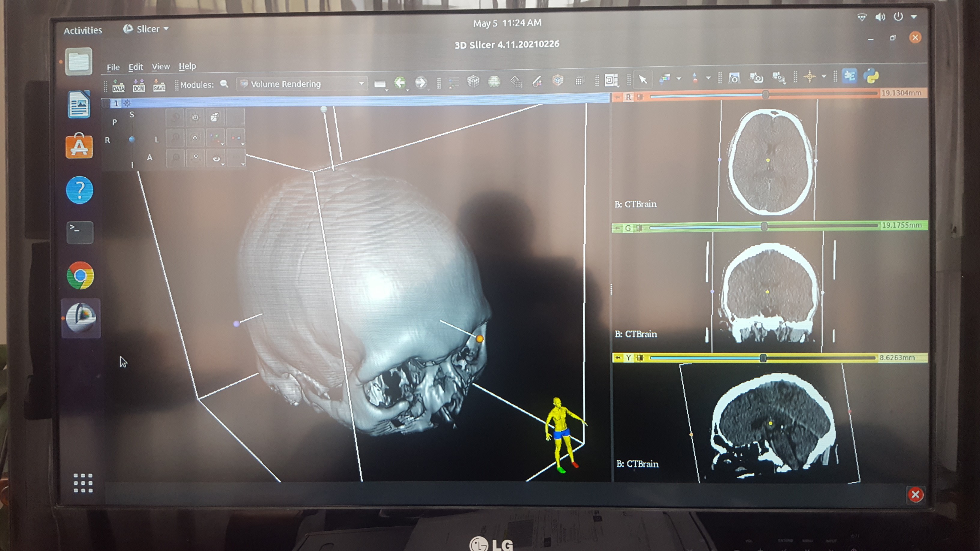Open the Slicer application menu in top bar

[146, 29]
